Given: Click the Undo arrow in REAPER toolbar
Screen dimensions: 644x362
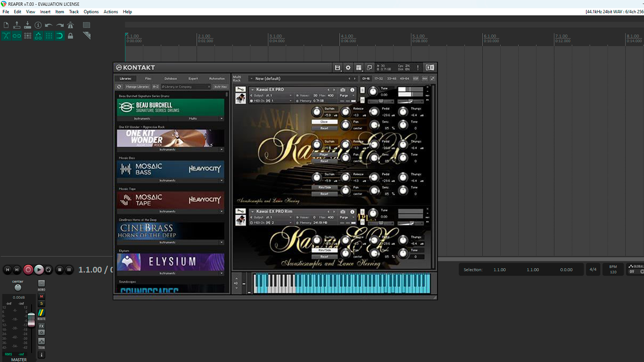Looking at the screenshot, I should [x=49, y=25].
